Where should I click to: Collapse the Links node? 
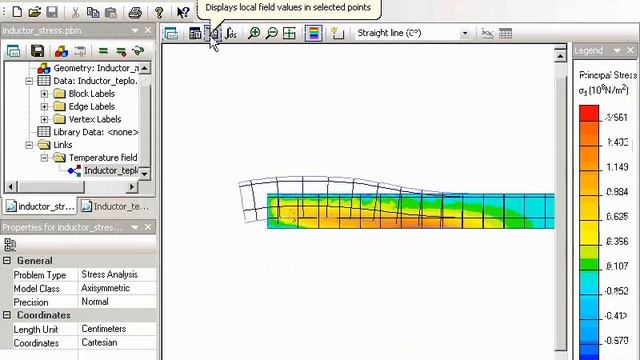[29, 145]
